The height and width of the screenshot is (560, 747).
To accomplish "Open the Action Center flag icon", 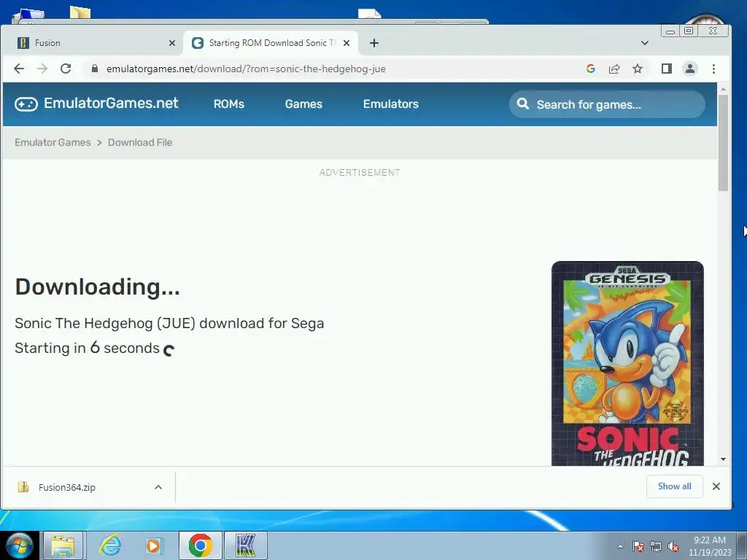I will pyautogui.click(x=638, y=547).
